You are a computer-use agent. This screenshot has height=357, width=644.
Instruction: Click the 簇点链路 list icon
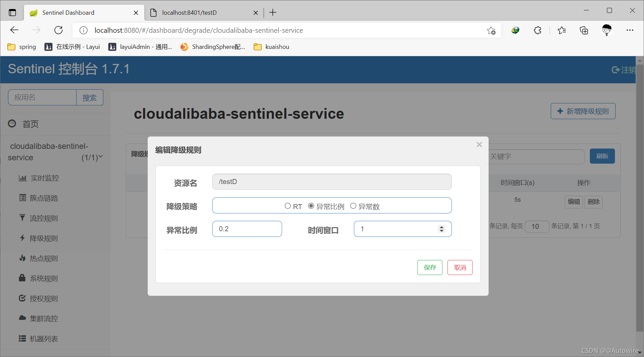pos(22,198)
